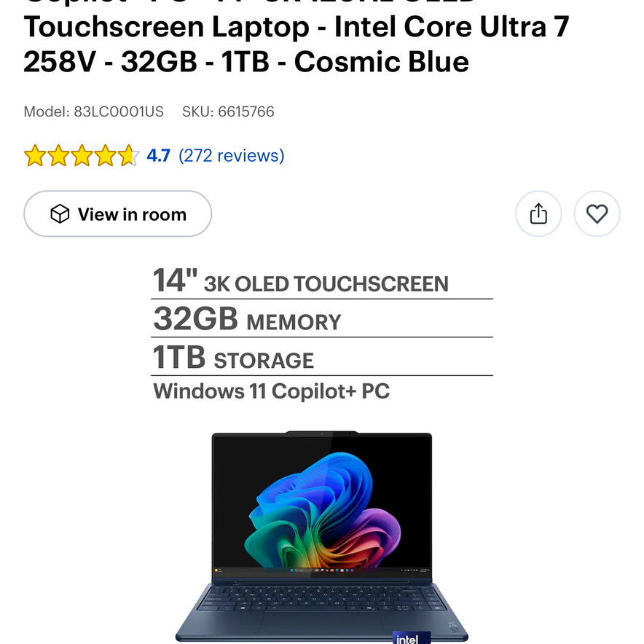
Task: Tap the 14" 3K OLED Touchscreen spec line
Action: pos(301,281)
